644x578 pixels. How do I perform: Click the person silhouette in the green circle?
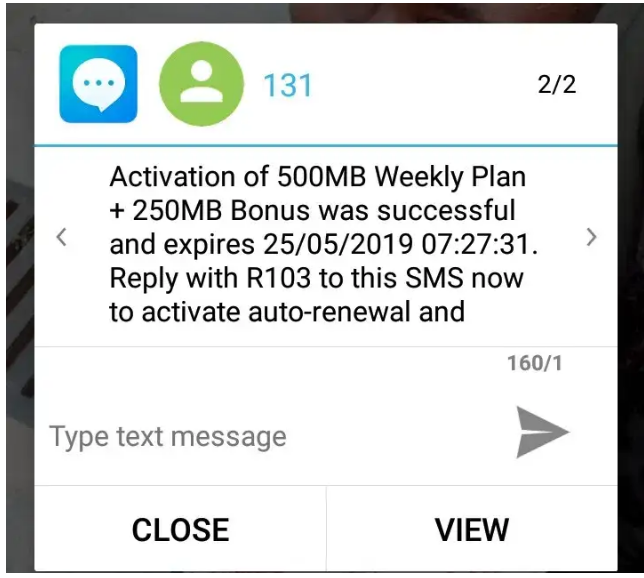201,84
